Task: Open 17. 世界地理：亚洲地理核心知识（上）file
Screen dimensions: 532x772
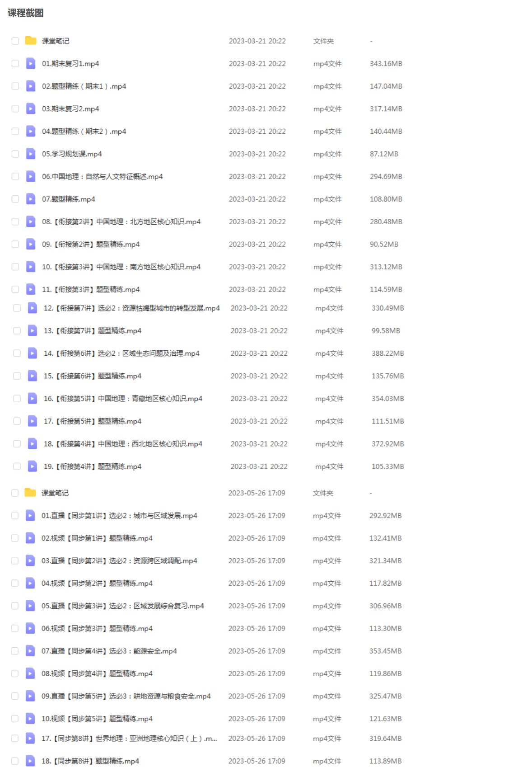Action: tap(129, 738)
